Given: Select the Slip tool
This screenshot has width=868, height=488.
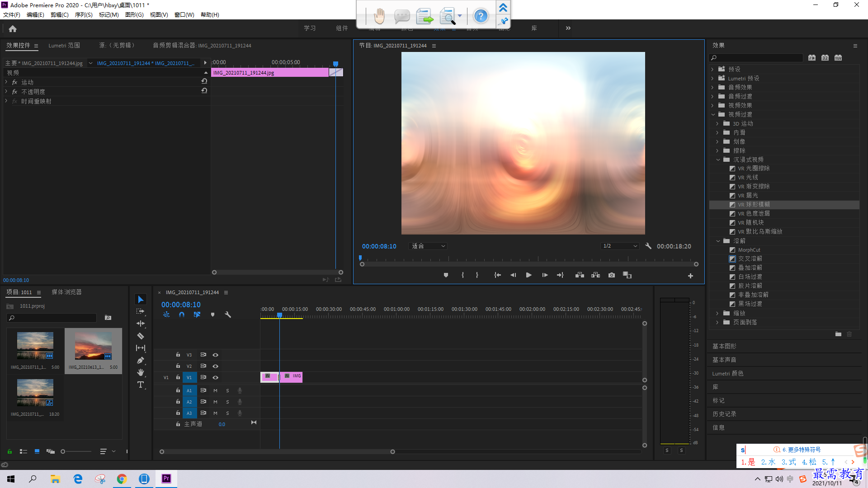Looking at the screenshot, I should click(141, 348).
